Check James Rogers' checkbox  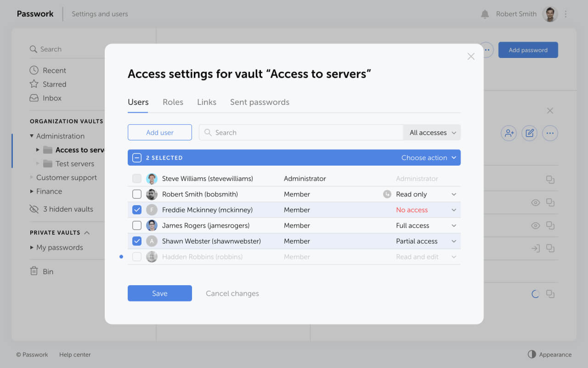point(137,225)
